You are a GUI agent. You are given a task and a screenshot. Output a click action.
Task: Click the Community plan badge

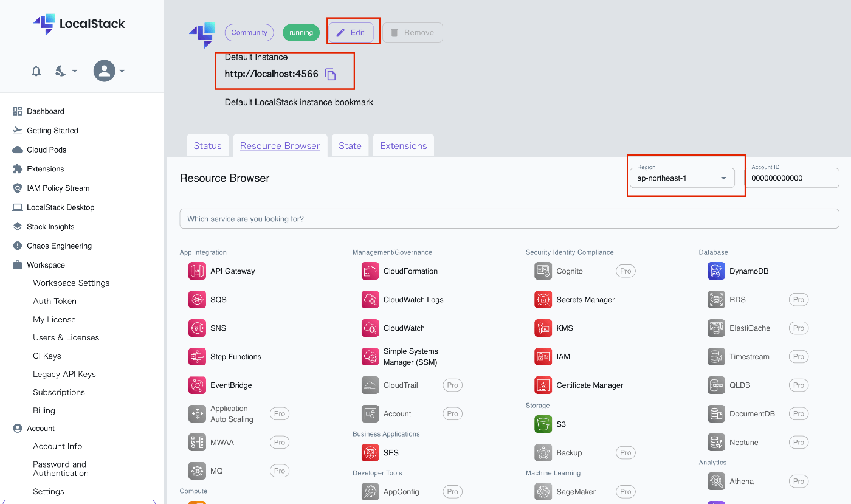coord(249,33)
